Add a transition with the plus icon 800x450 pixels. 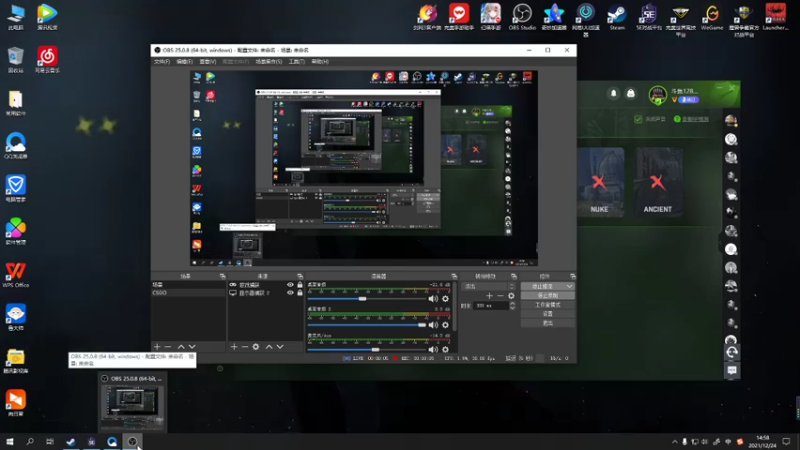click(489, 296)
